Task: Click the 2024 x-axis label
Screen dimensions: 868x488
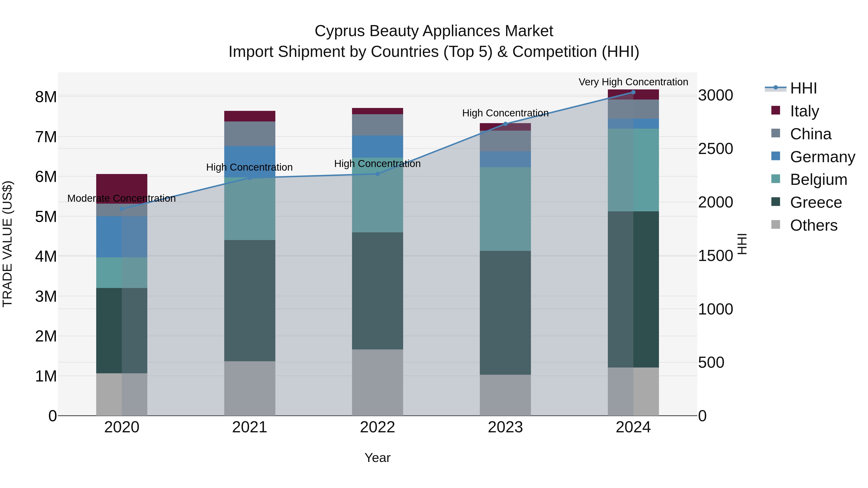Action: tap(633, 427)
